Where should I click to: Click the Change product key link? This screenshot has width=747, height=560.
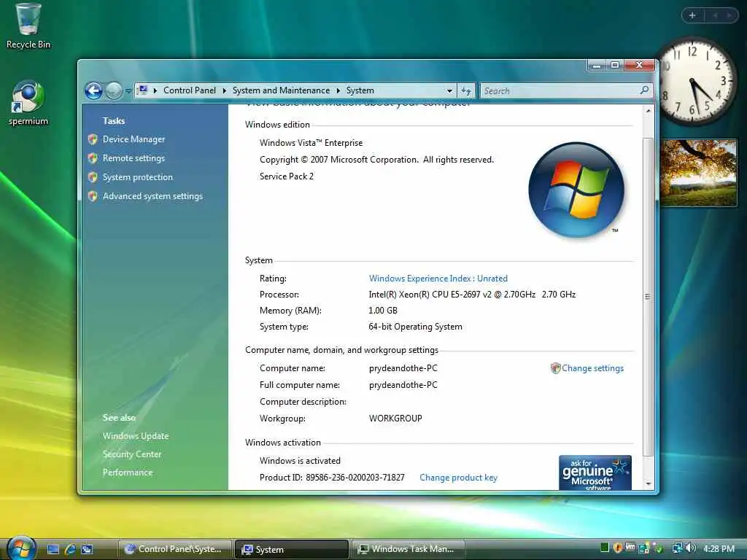(x=458, y=478)
